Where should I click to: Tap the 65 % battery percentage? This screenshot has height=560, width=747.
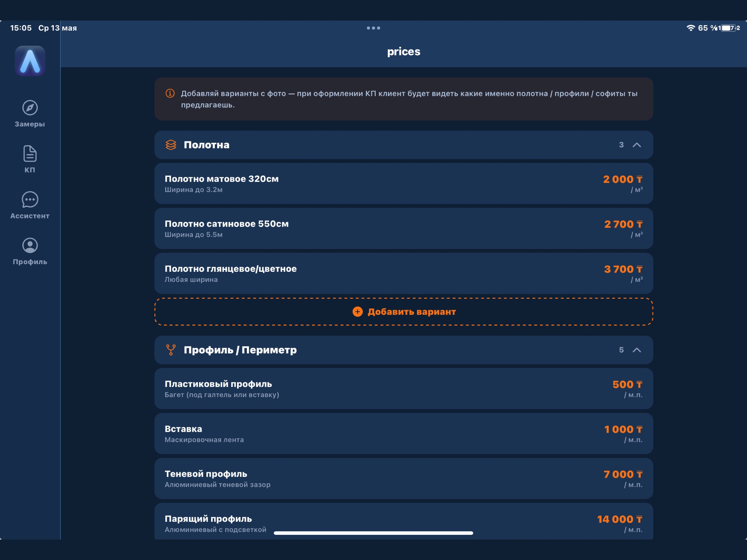pyautogui.click(x=708, y=28)
